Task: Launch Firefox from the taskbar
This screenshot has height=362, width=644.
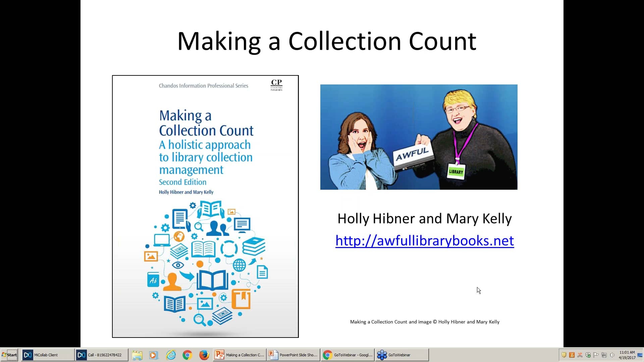Action: (204, 355)
